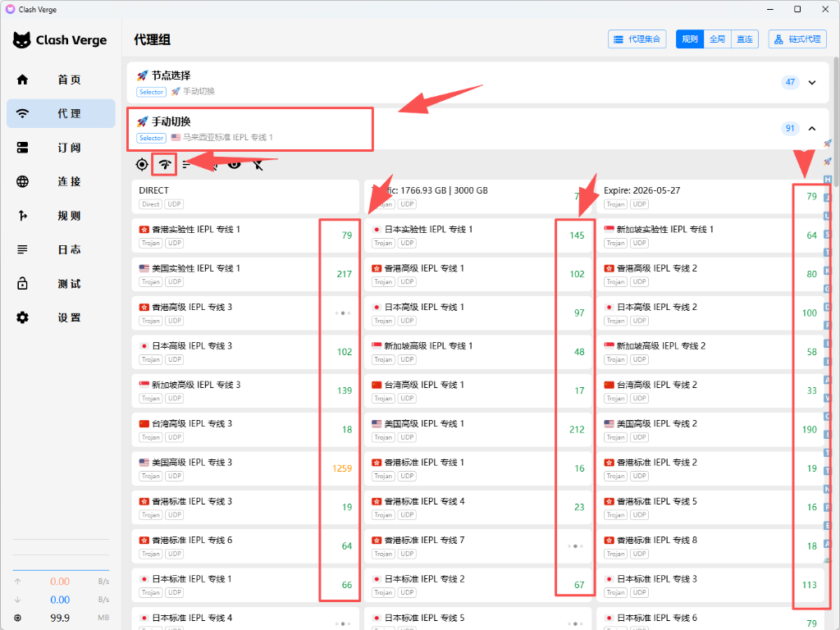Toggle the crossed-out filter icon
This screenshot has width=840, height=630.
[258, 164]
